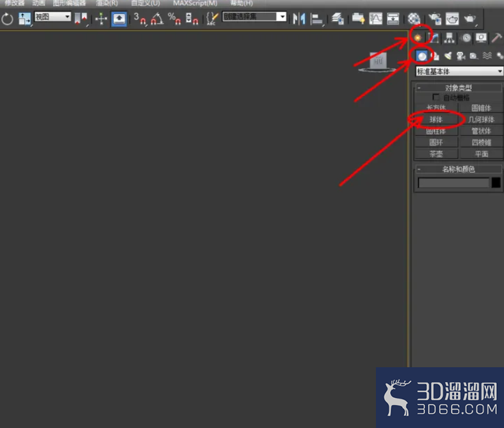
Task: Select the Systems gears icon
Action: (500, 56)
